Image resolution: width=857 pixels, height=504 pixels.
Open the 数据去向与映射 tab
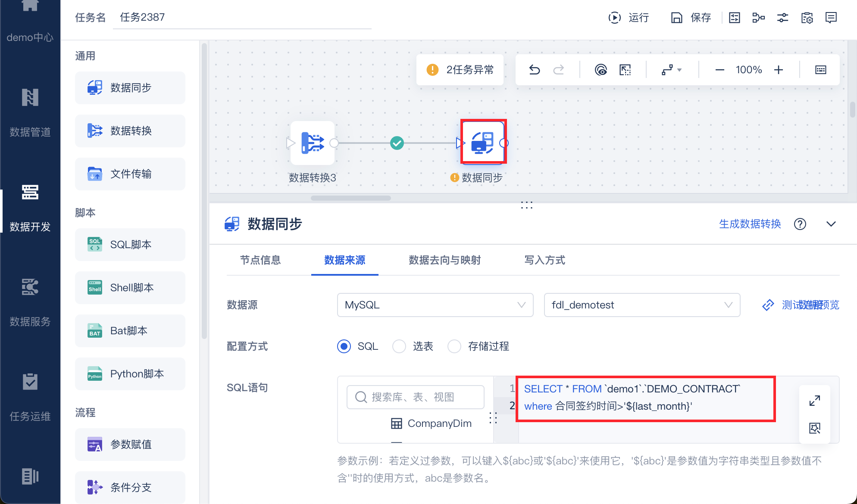[x=444, y=260]
